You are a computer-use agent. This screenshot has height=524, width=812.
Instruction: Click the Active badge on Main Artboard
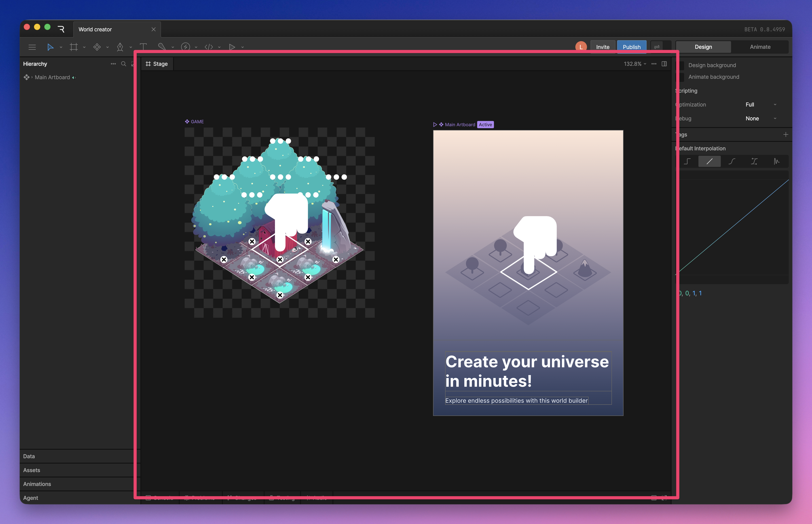[485, 125]
